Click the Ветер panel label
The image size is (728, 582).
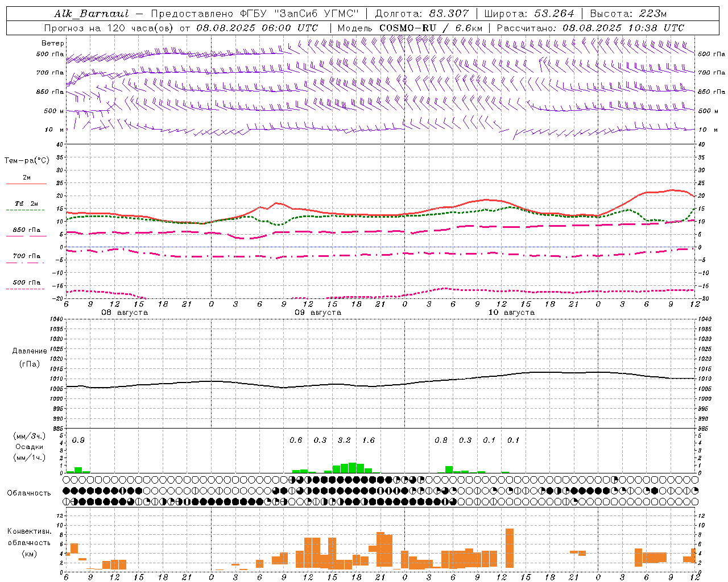53,43
